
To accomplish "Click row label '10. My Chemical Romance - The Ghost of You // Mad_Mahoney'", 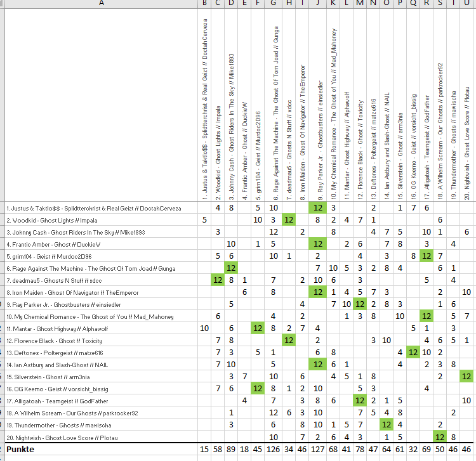I will tap(90, 317).
